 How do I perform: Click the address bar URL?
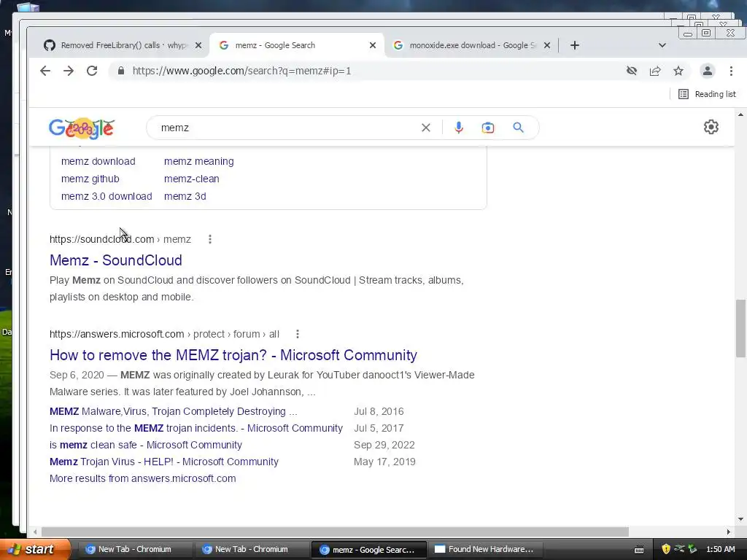(241, 71)
